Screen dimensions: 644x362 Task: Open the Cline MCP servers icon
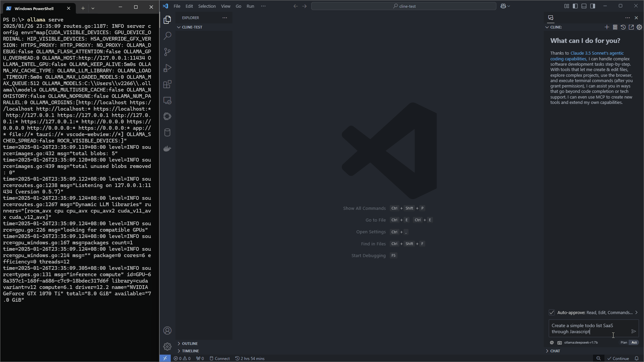615,27
